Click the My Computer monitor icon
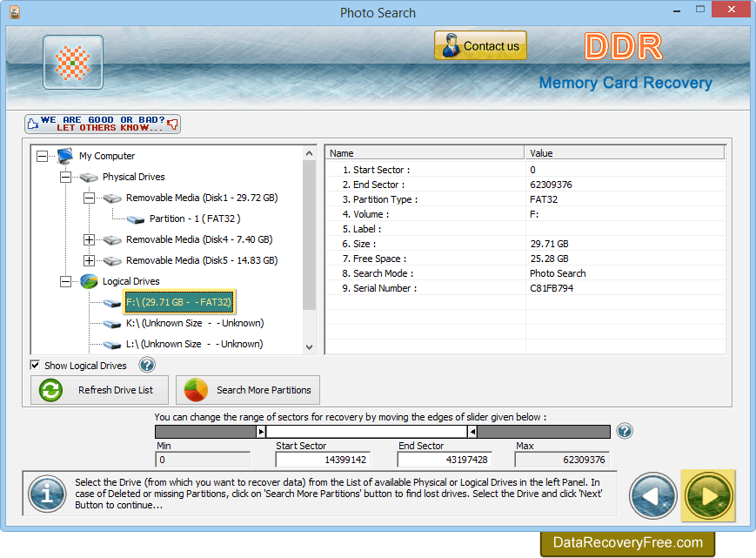Screen dimensions: 756x558 [64, 156]
